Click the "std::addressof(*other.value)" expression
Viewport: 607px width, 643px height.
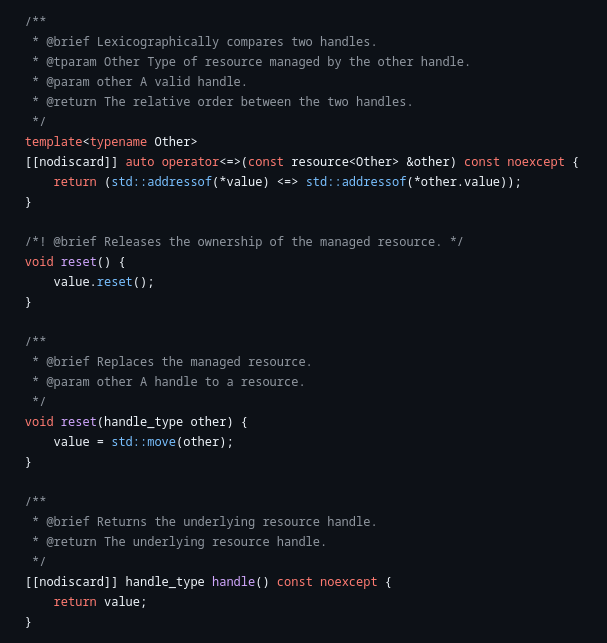pyautogui.click(x=395, y=181)
